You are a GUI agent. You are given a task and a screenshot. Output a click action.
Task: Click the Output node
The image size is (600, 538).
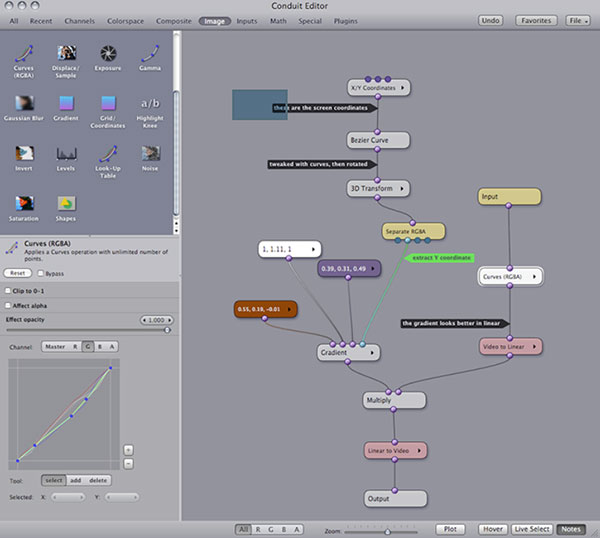395,499
